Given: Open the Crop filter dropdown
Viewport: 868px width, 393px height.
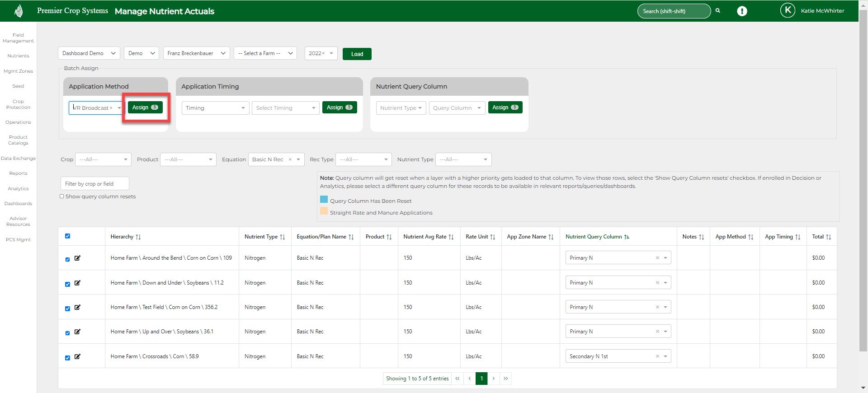Looking at the screenshot, I should coord(103,159).
